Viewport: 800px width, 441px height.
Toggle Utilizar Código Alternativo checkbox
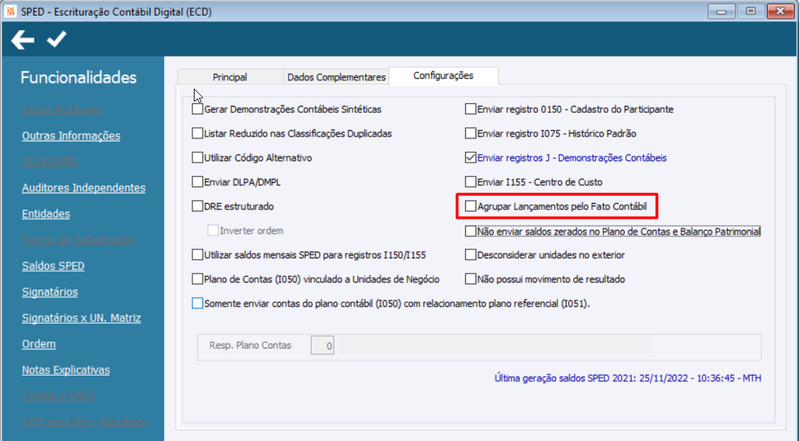click(197, 158)
